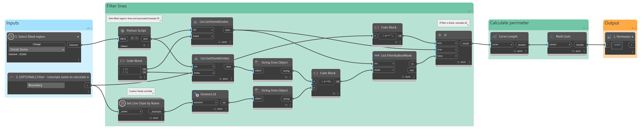The image size is (644, 129).
Task: Click the Math.Sum sigma icon
Action: click(x=551, y=37)
